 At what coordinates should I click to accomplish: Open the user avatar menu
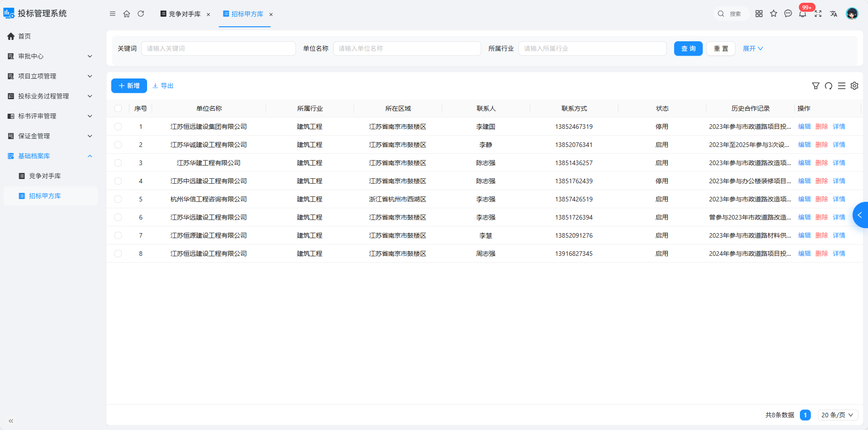click(x=852, y=14)
